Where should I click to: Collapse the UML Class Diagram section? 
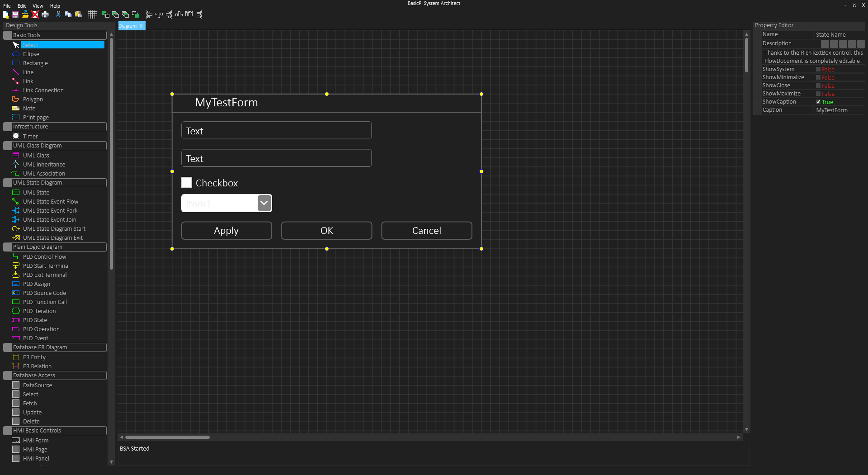click(x=55, y=145)
